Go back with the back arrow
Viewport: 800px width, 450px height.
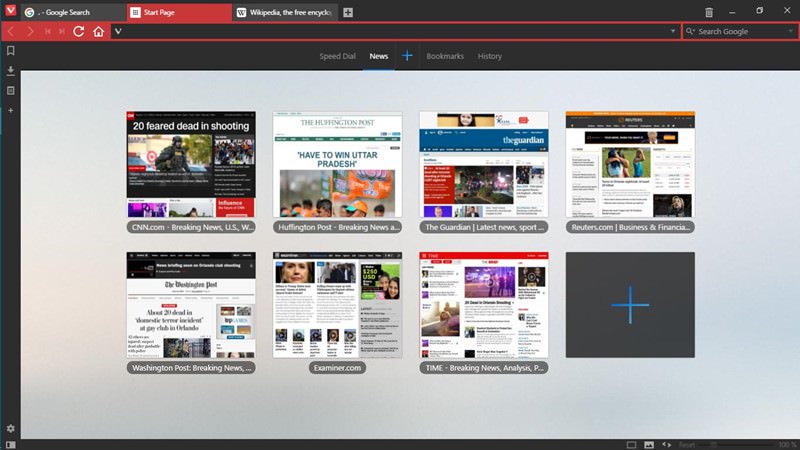coord(11,32)
